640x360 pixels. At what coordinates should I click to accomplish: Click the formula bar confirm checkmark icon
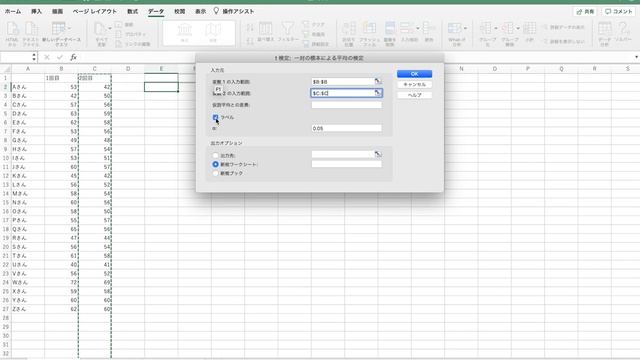click(60, 57)
